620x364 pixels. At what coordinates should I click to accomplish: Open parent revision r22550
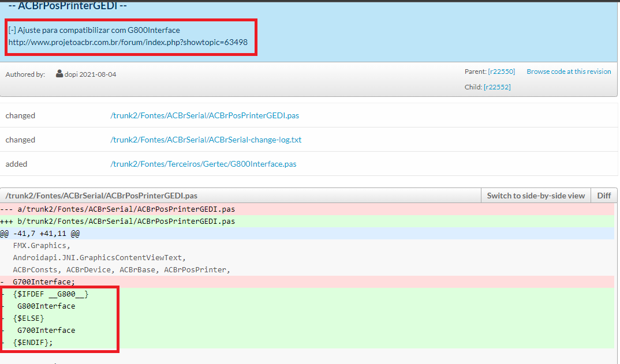[x=502, y=72]
